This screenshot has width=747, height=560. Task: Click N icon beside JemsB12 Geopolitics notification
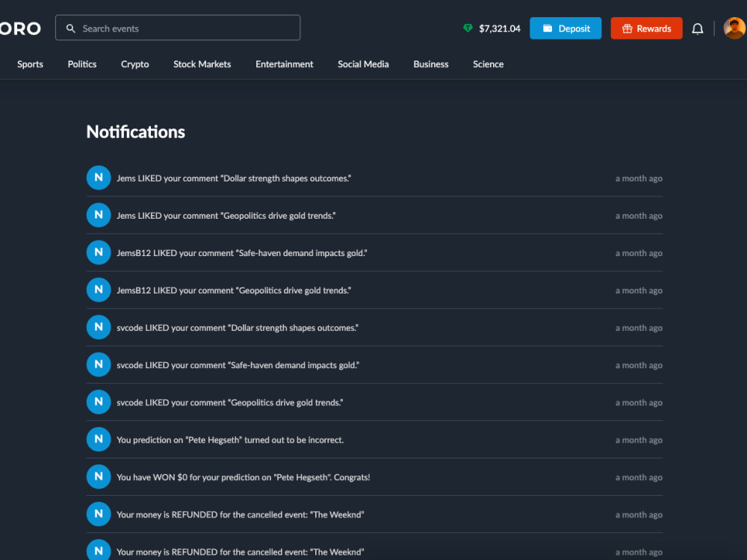coord(99,290)
